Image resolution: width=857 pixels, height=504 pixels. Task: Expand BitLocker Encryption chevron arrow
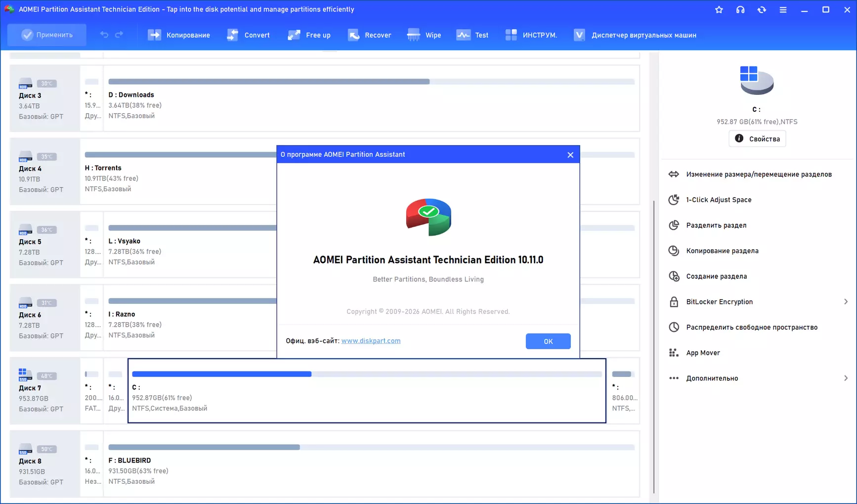click(846, 302)
